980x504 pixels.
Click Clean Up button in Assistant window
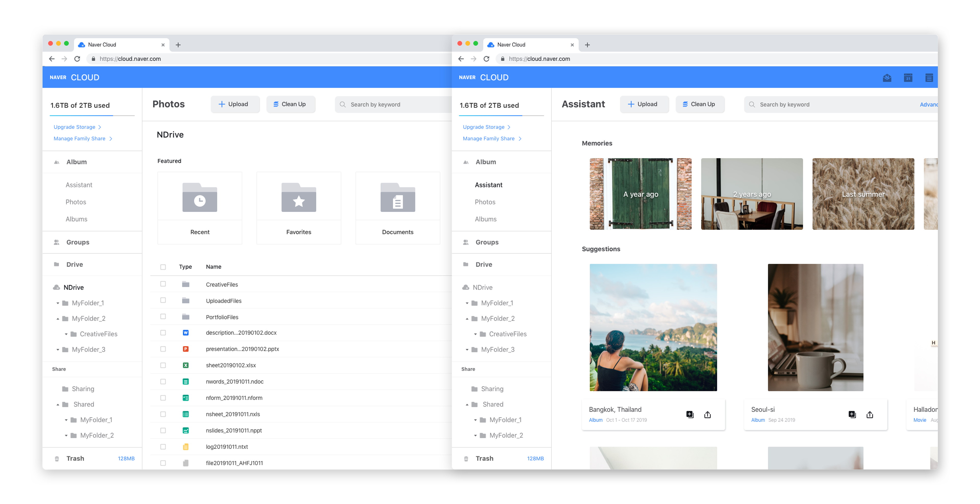tap(700, 104)
